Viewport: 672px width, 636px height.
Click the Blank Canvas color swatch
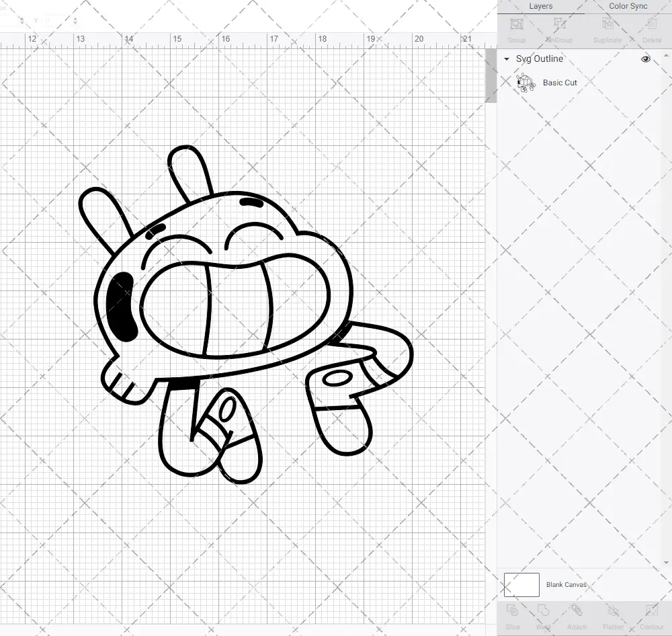click(521, 584)
